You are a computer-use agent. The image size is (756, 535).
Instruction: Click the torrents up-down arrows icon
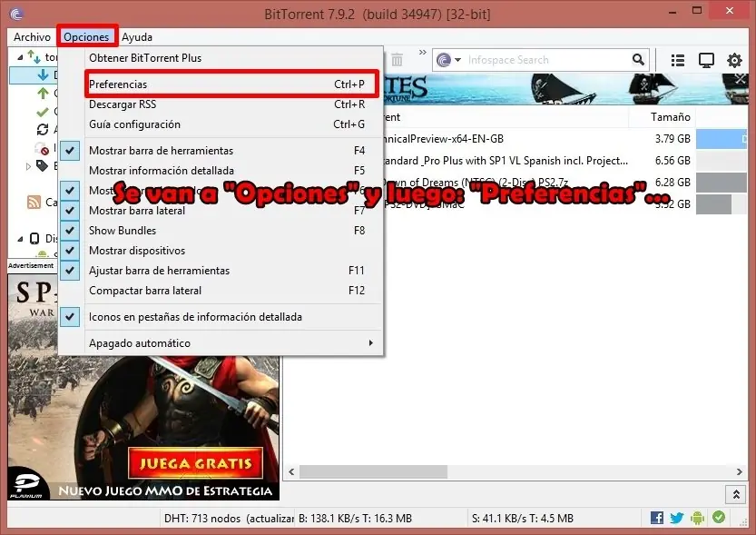tap(34, 56)
